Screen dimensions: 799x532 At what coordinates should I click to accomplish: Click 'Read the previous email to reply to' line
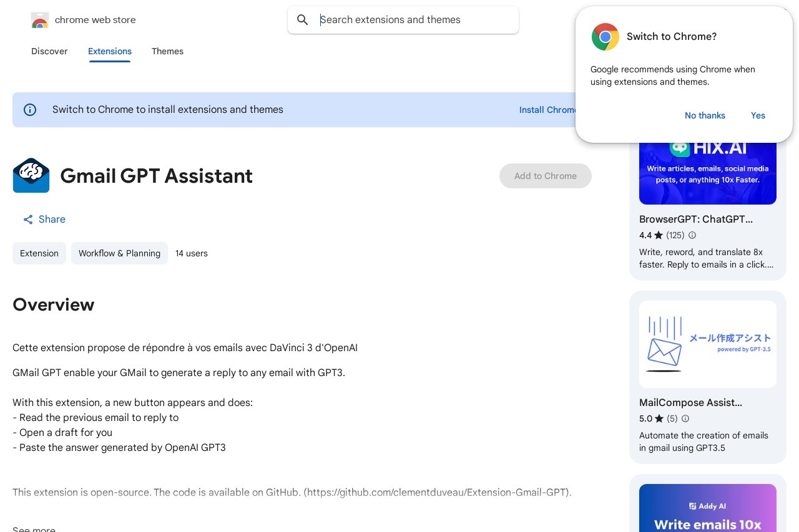(x=96, y=417)
